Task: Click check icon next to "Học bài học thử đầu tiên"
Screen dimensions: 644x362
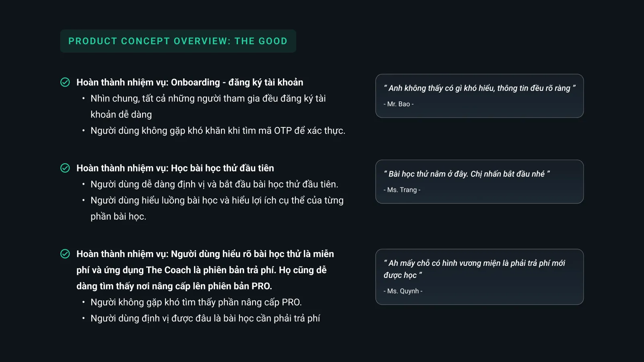Action: click(65, 168)
